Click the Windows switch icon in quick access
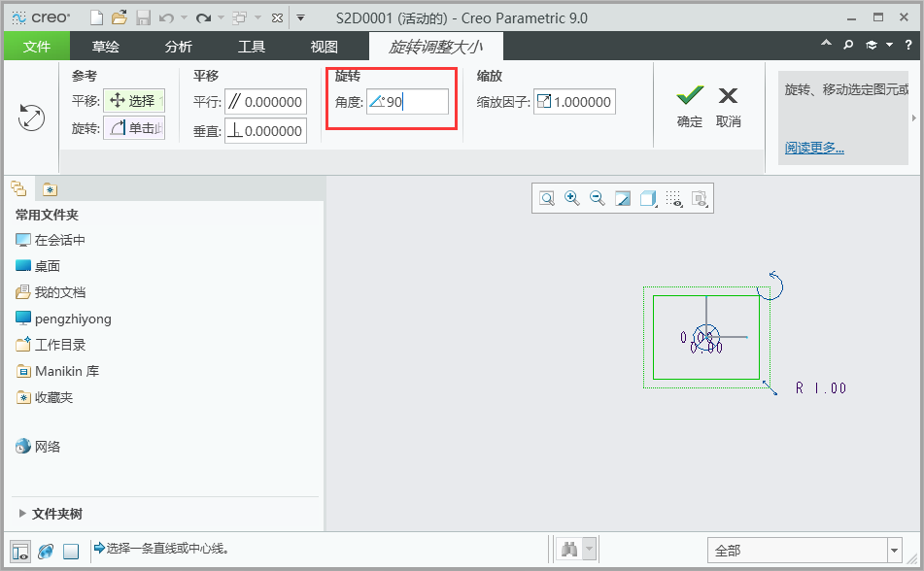This screenshot has width=924, height=571. pos(239,18)
